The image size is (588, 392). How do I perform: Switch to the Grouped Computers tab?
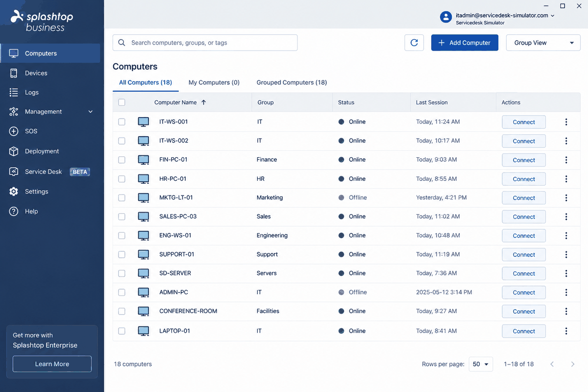(x=292, y=82)
